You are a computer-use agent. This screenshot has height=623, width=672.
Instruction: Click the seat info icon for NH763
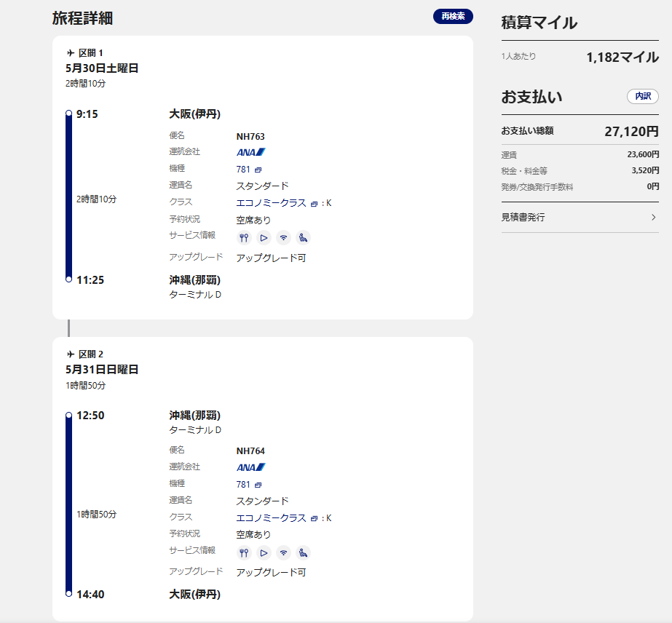click(303, 237)
